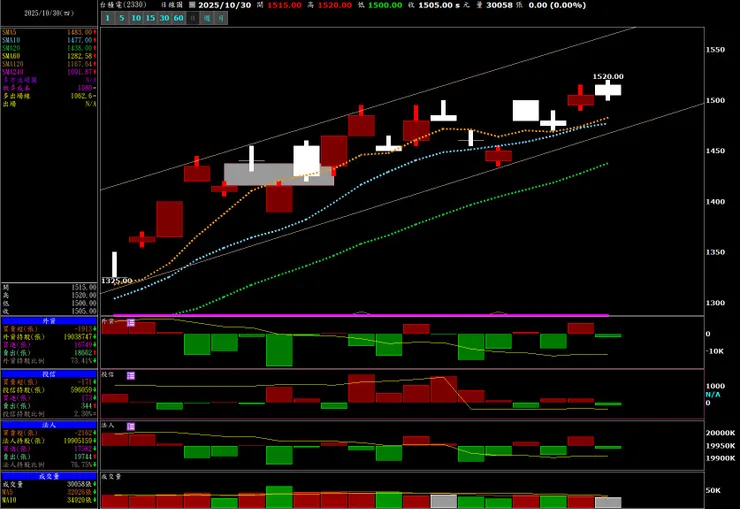Open the purple settings icon in 外資 panel
The width and height of the screenshot is (740, 509).
point(131,323)
